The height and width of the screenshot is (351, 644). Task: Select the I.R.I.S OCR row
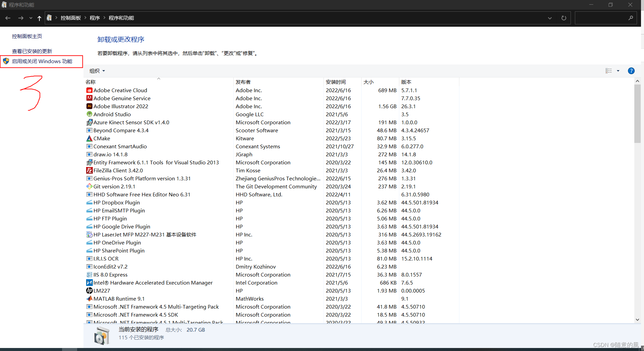(x=271, y=258)
